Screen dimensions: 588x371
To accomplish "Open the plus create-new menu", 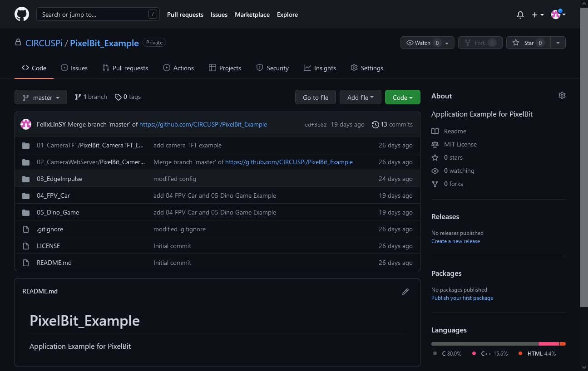I will [x=538, y=15].
